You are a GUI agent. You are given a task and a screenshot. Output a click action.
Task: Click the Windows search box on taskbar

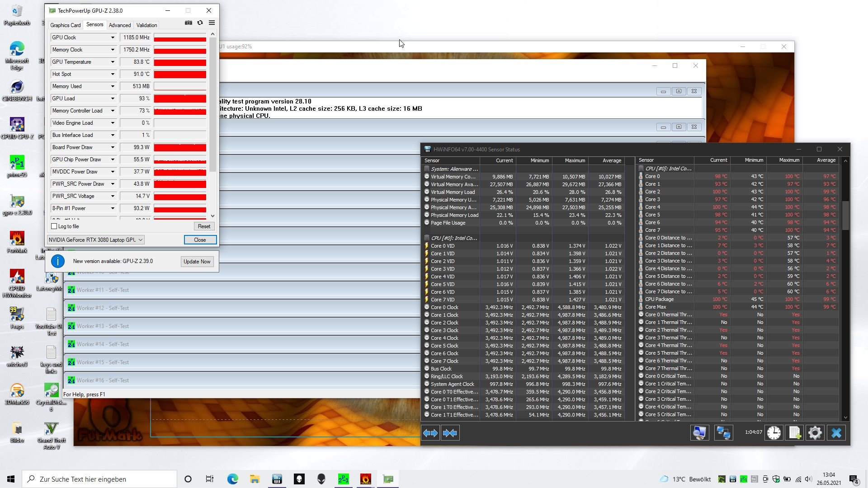[99, 479]
